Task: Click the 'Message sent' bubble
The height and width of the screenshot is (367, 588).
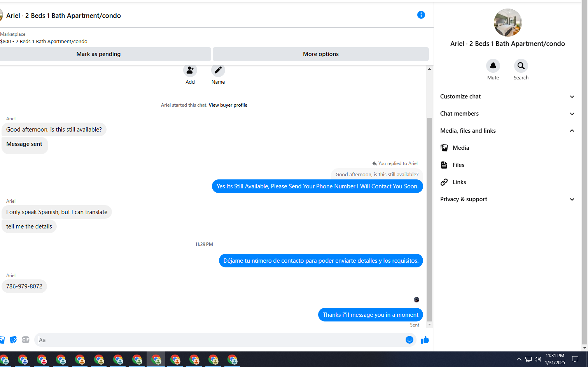Action: pos(24,145)
